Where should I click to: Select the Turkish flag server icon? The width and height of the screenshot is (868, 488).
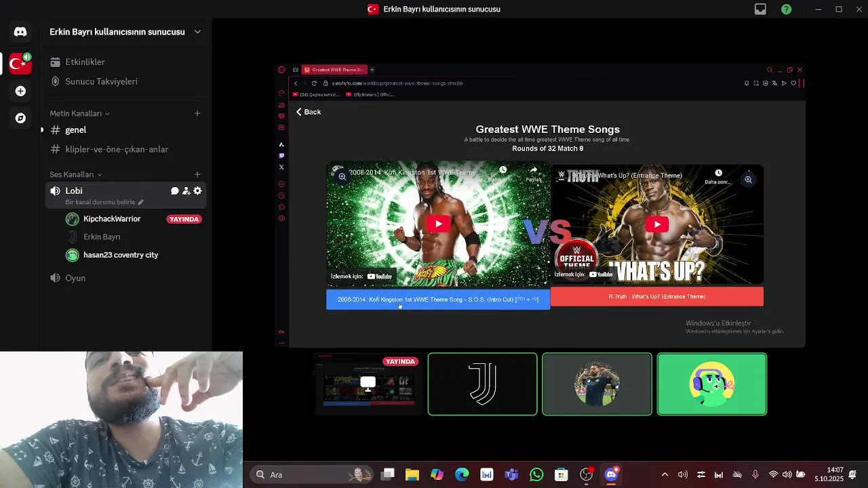20,64
